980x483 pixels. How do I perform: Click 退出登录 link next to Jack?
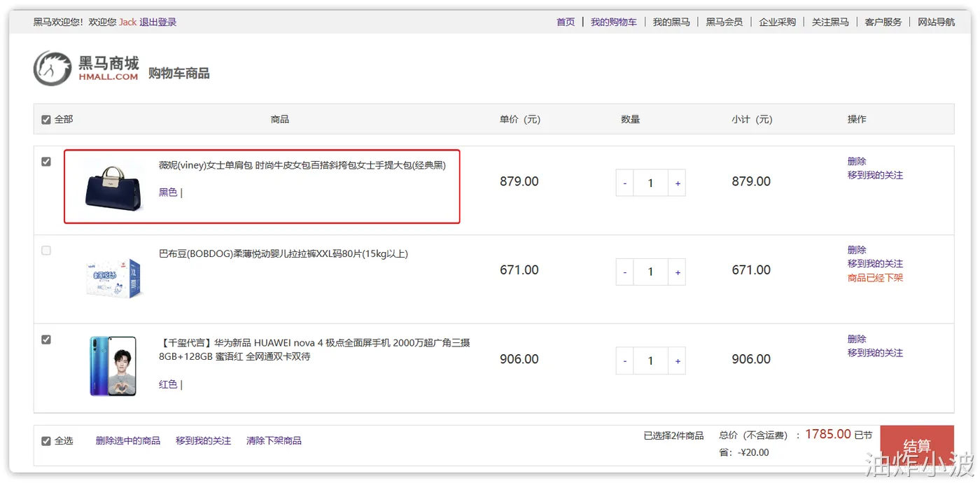157,22
